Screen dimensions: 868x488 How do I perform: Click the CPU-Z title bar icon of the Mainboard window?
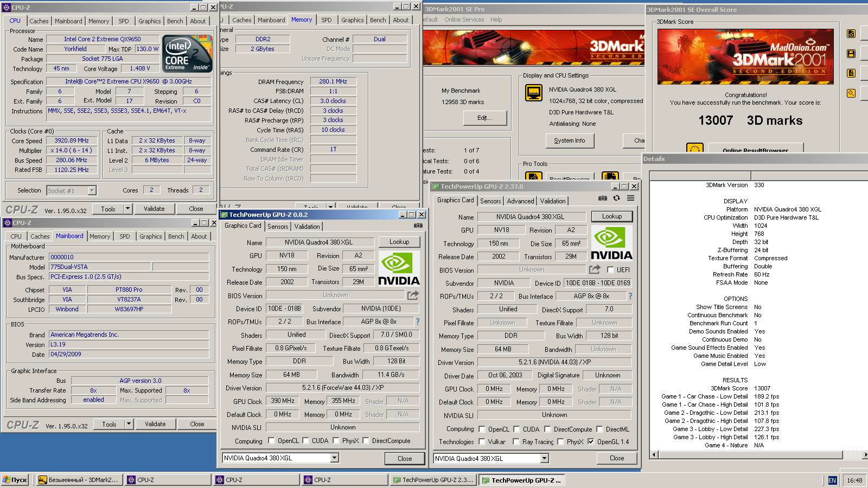coord(8,223)
